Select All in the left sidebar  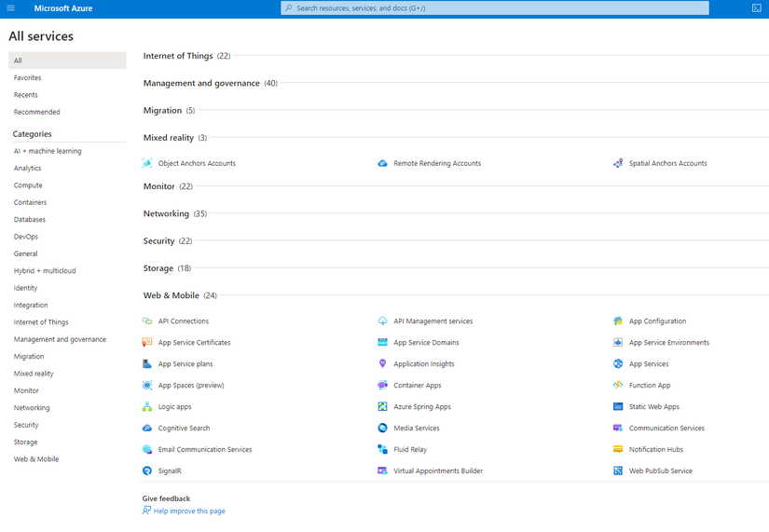(67, 61)
